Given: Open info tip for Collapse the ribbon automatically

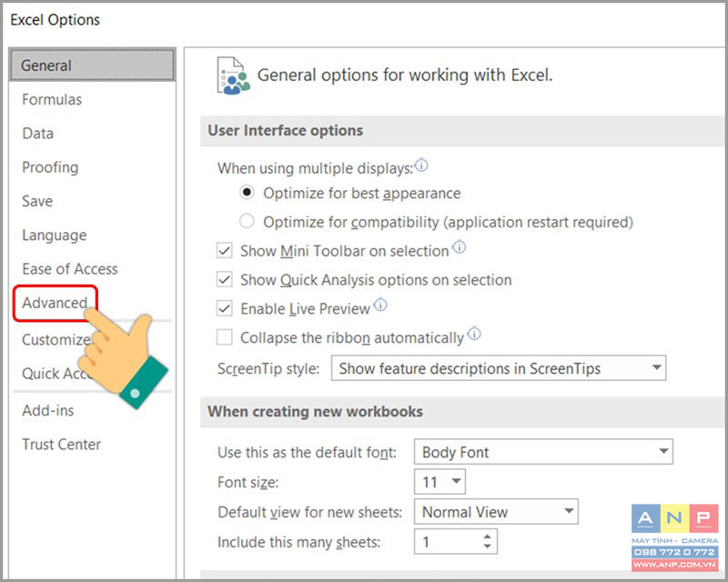Looking at the screenshot, I should pos(474,334).
